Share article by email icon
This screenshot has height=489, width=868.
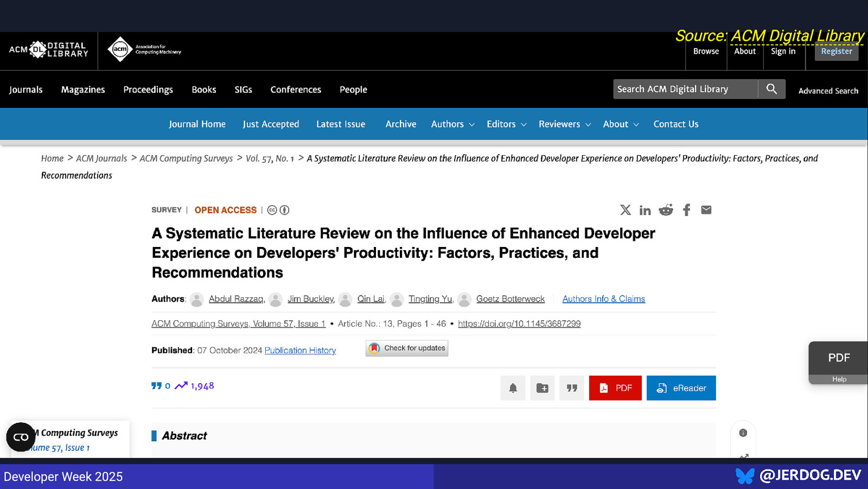[x=706, y=210]
